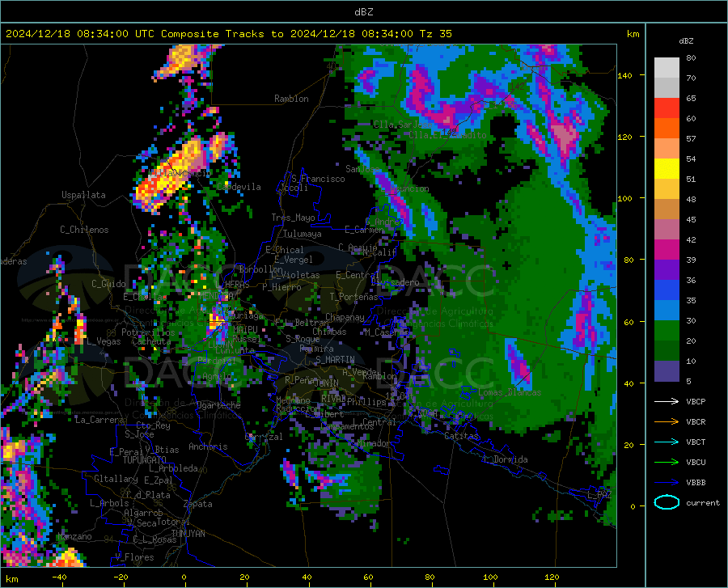Click the 'Mirador' map label

point(373,444)
